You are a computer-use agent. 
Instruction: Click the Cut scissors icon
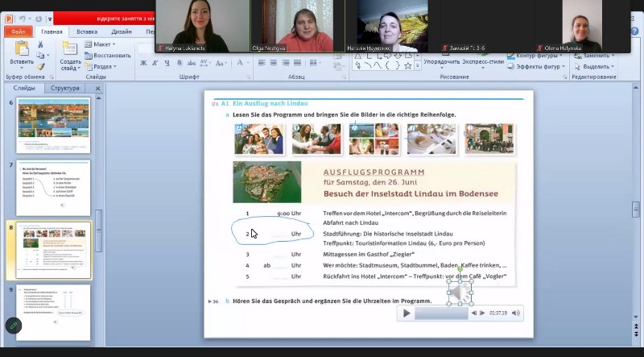(x=40, y=45)
